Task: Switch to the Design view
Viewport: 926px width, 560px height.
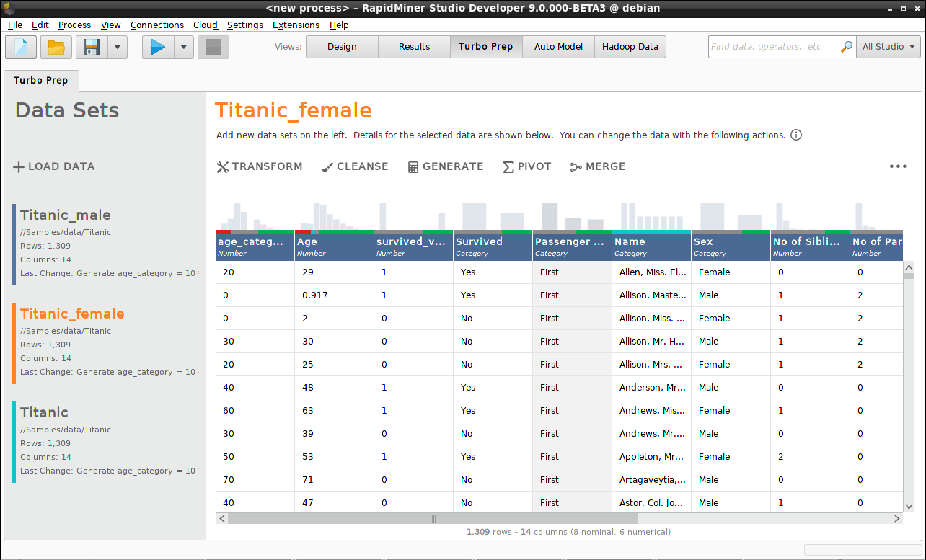Action: [341, 46]
